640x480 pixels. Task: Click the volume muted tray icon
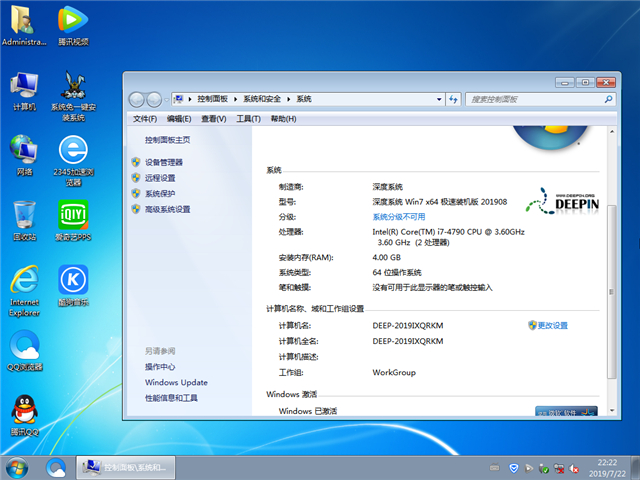(573, 469)
